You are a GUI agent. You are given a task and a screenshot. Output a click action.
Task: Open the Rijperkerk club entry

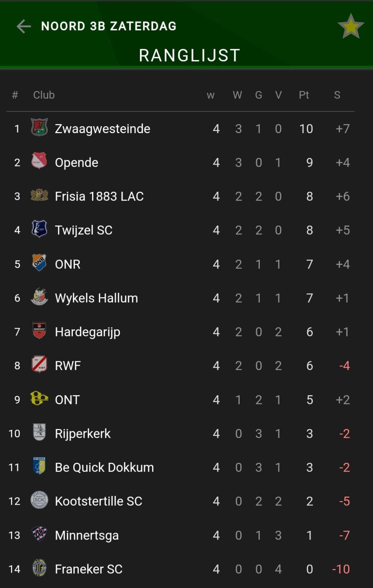click(180, 433)
